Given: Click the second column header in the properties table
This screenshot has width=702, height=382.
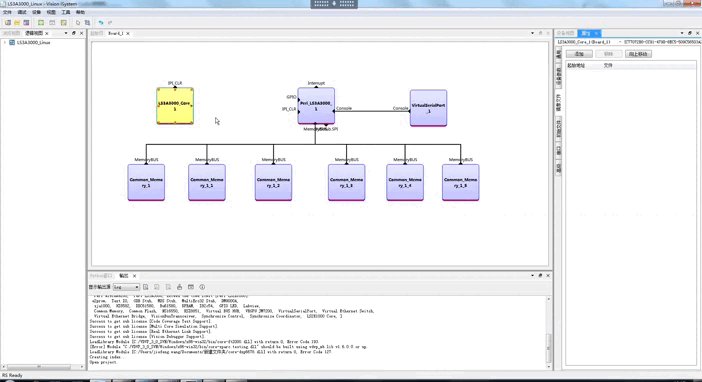Looking at the screenshot, I should point(608,66).
